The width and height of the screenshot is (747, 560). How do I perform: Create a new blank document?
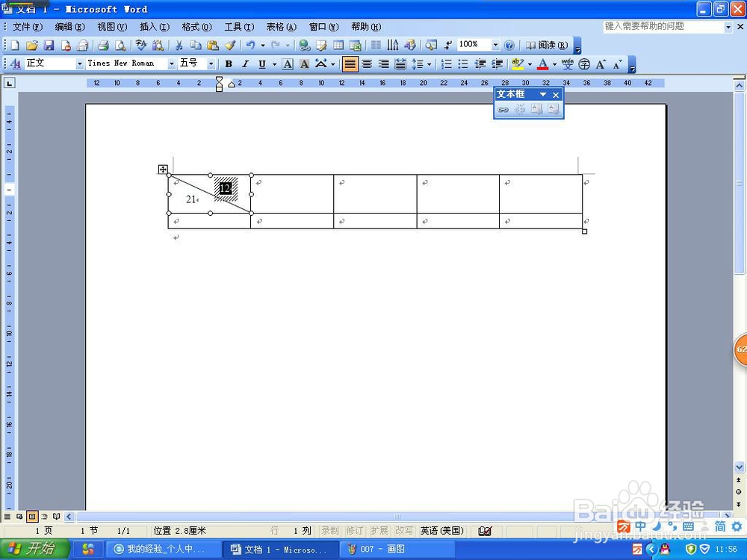pyautogui.click(x=15, y=46)
